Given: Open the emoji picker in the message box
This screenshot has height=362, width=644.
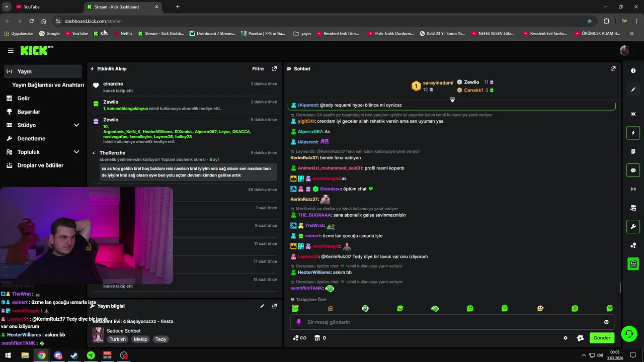Looking at the screenshot, I should pyautogui.click(x=606, y=322).
